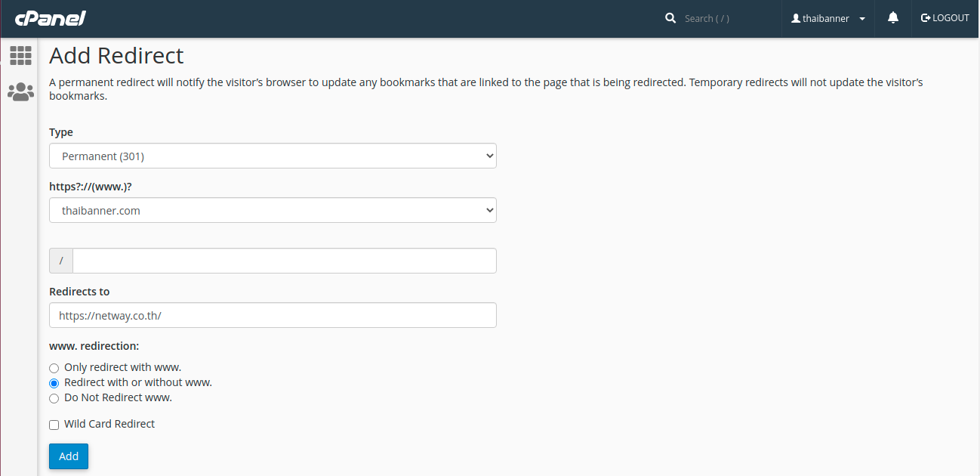The height and width of the screenshot is (476, 980).
Task: Focus the Search text box in header
Action: click(x=725, y=18)
